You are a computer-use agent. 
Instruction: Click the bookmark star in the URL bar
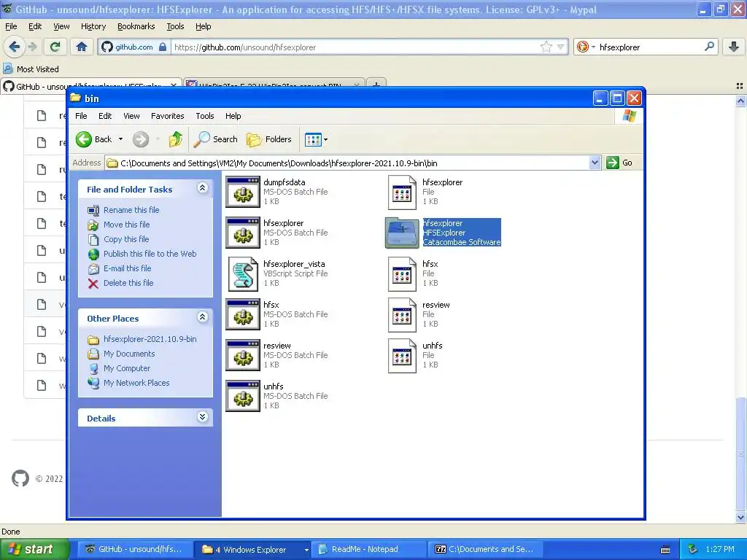546,47
